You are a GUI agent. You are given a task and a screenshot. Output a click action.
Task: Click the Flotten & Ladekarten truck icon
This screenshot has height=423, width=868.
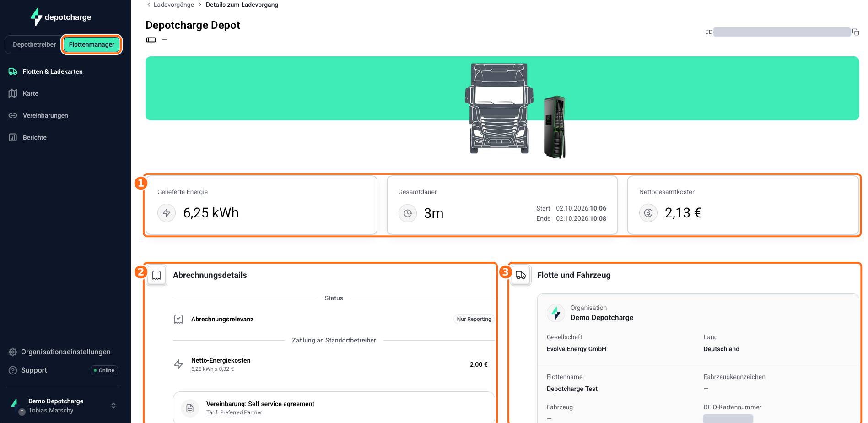tap(13, 71)
